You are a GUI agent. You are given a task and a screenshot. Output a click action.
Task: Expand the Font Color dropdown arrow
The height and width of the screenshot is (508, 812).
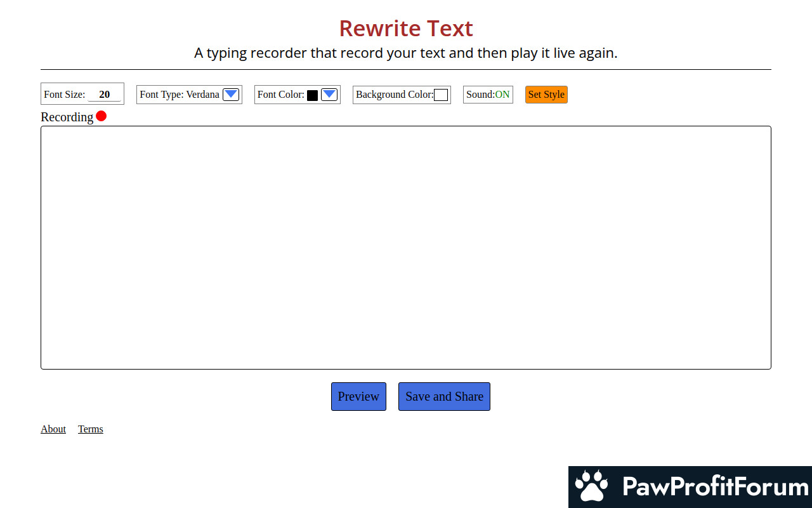329,95
